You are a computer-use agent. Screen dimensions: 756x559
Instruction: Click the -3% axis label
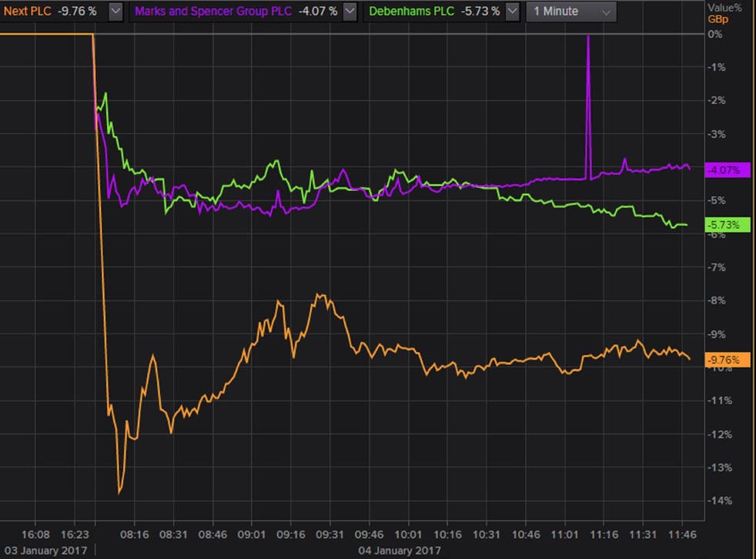[x=716, y=134]
